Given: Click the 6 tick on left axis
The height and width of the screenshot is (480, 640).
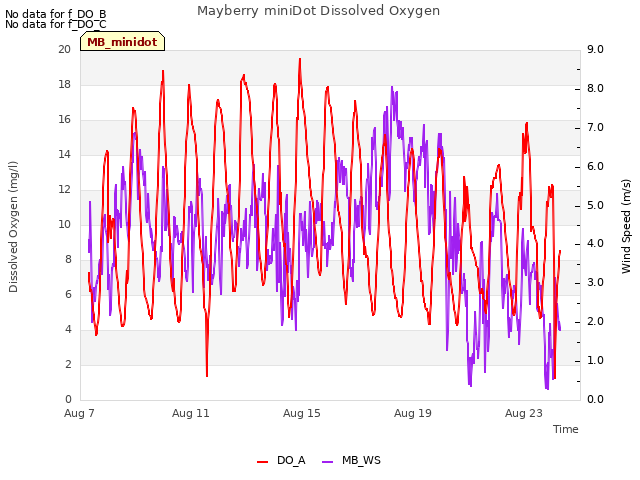Looking at the screenshot, I should click(x=68, y=294).
